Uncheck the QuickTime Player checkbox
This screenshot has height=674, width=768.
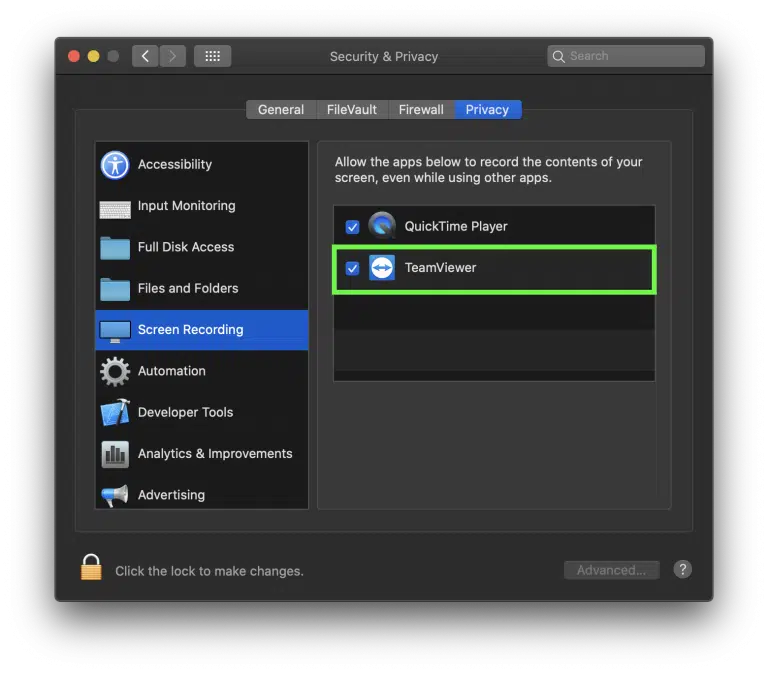352,227
